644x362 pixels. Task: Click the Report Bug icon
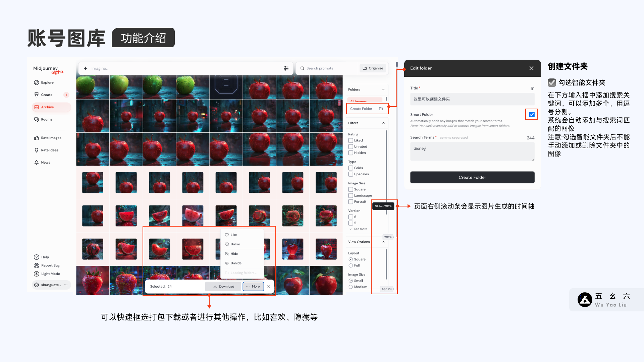[x=37, y=265]
